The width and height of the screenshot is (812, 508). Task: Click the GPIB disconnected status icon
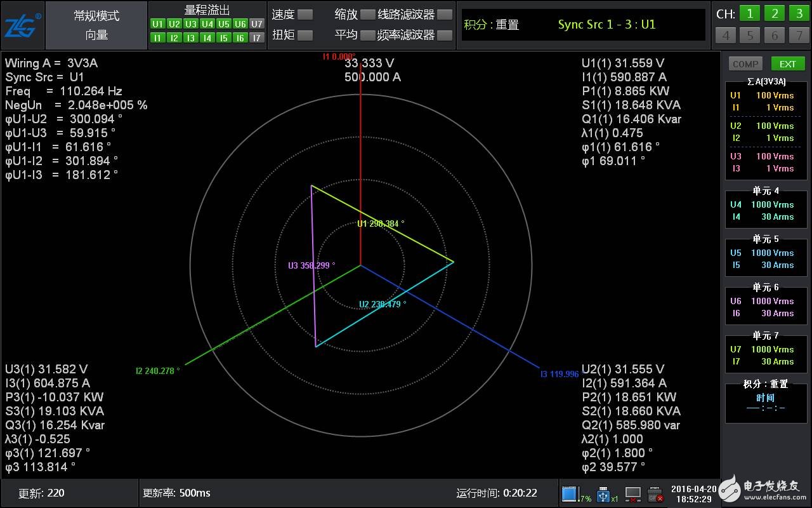pos(655,493)
